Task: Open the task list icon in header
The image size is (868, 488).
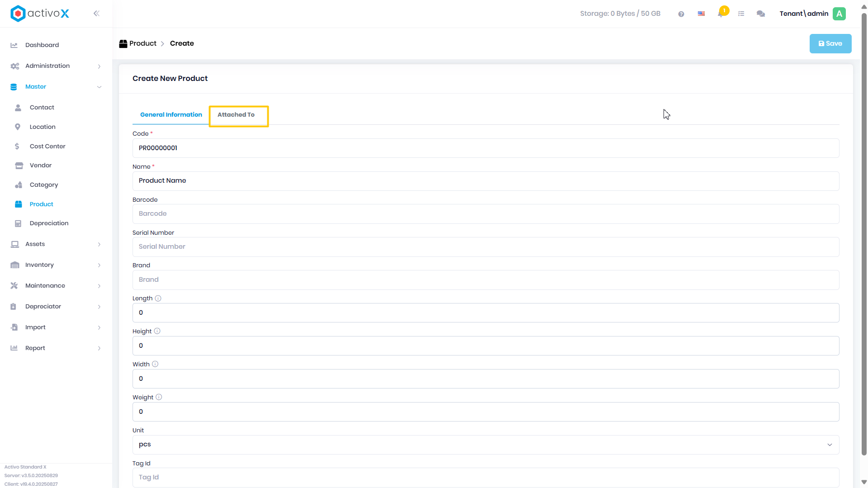Action: (x=741, y=14)
